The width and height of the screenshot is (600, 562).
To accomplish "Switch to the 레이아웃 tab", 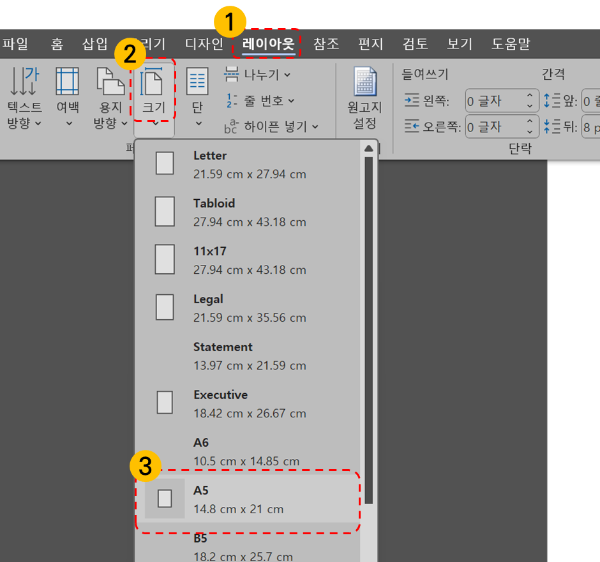I will click(268, 44).
